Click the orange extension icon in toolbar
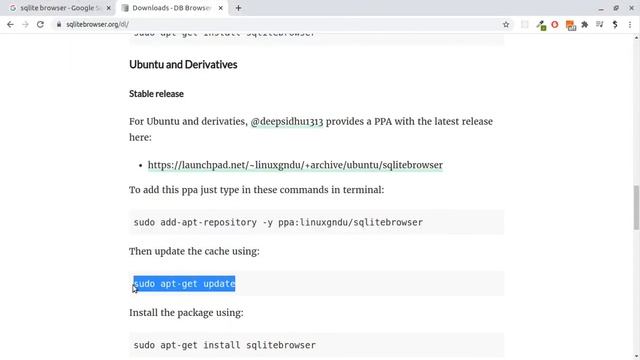The image size is (640, 360). click(570, 25)
